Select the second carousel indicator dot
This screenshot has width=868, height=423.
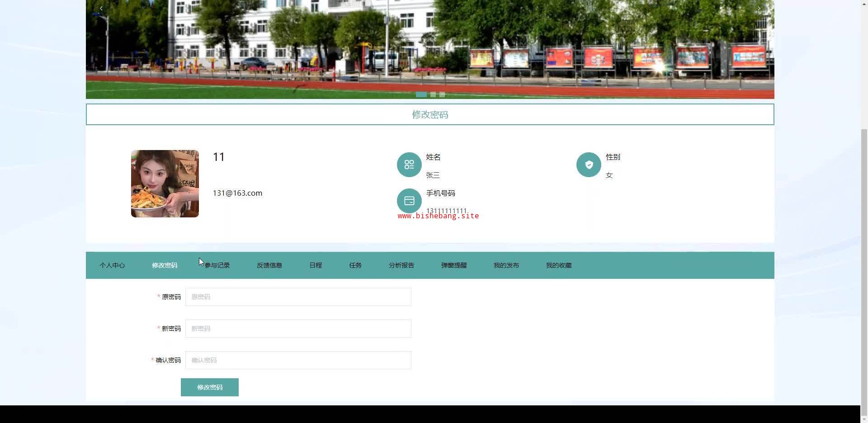point(433,94)
